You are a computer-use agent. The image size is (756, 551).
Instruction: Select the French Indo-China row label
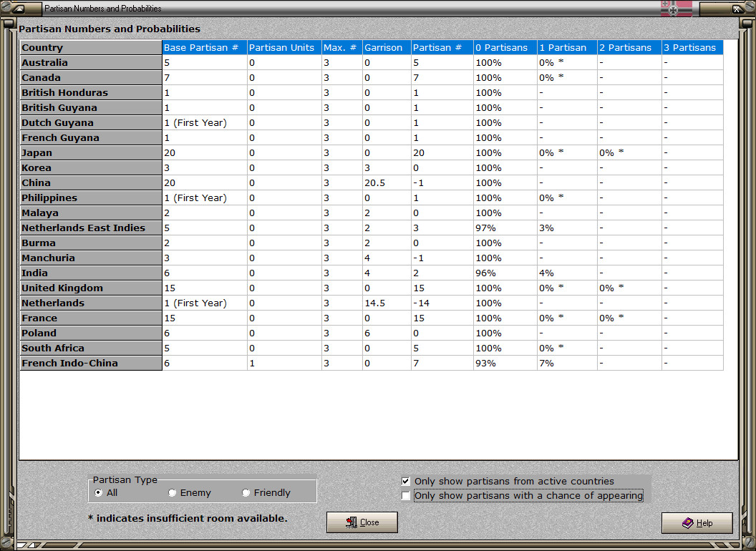tap(91, 363)
